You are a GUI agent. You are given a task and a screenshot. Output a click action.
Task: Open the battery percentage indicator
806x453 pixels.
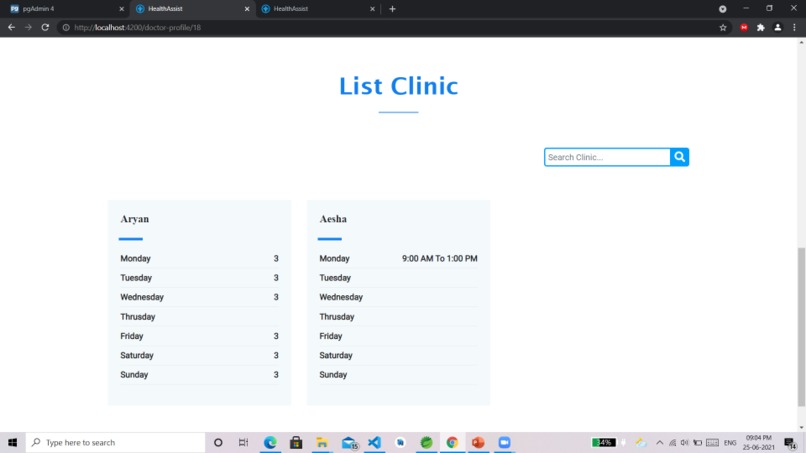coord(603,442)
